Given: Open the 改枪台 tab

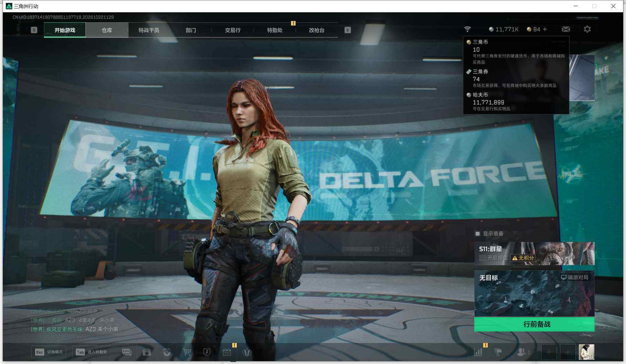Looking at the screenshot, I should click(317, 30).
